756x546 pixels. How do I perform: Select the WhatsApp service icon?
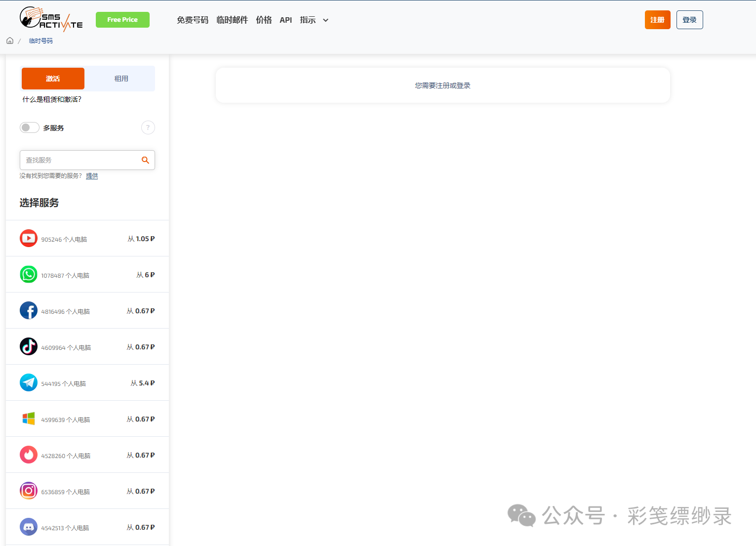pyautogui.click(x=29, y=274)
